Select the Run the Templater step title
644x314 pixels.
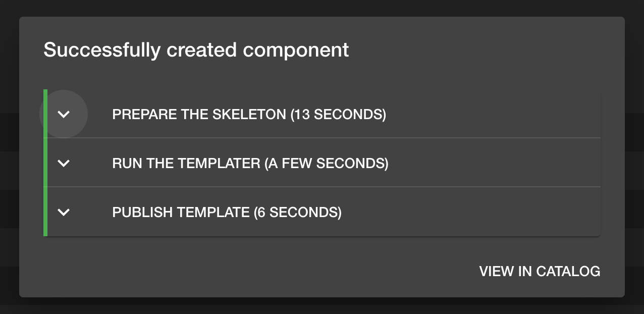pos(186,164)
